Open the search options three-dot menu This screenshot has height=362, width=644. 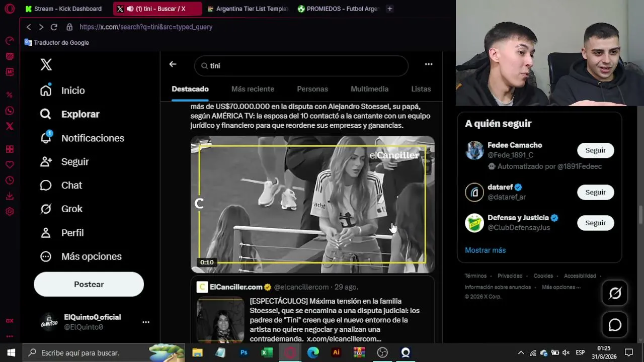tap(429, 64)
